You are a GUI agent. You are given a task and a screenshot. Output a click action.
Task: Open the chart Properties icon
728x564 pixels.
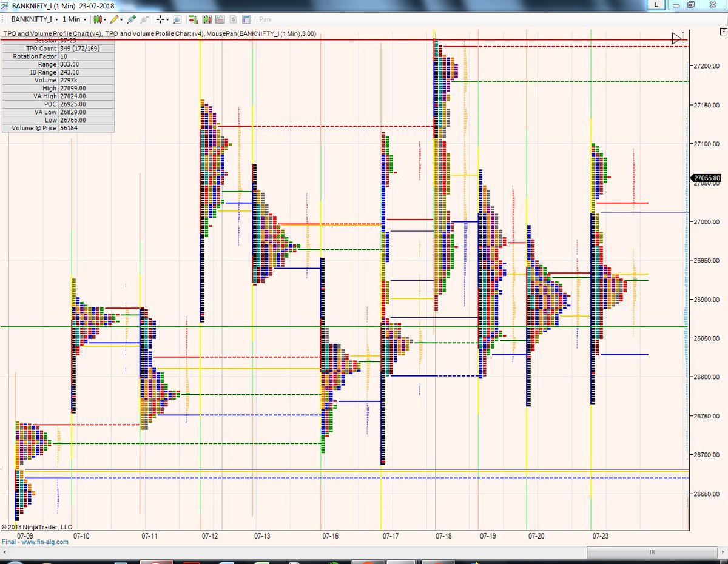coord(246,19)
